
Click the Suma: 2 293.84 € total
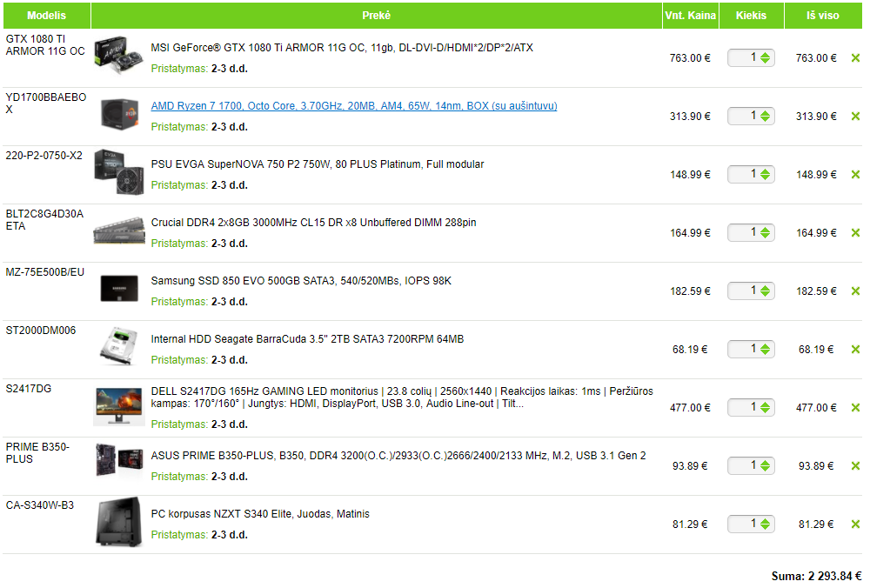(x=816, y=576)
